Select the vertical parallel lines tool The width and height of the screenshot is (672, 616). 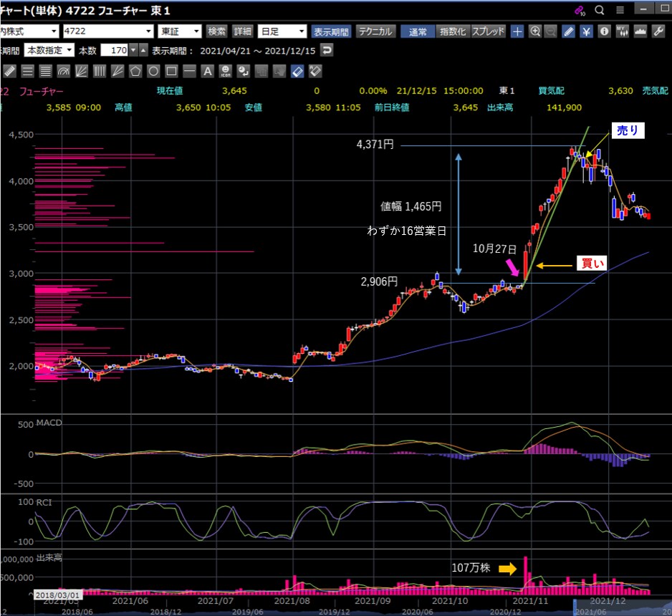pyautogui.click(x=100, y=71)
